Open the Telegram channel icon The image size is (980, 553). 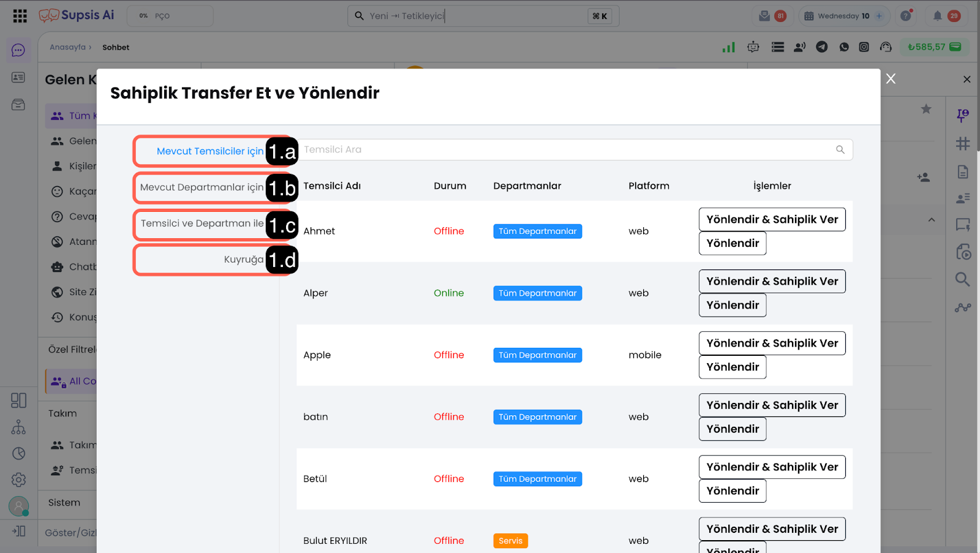point(822,47)
